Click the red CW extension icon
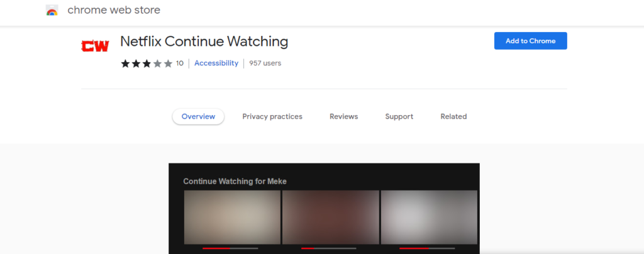The image size is (644, 254). [95, 46]
